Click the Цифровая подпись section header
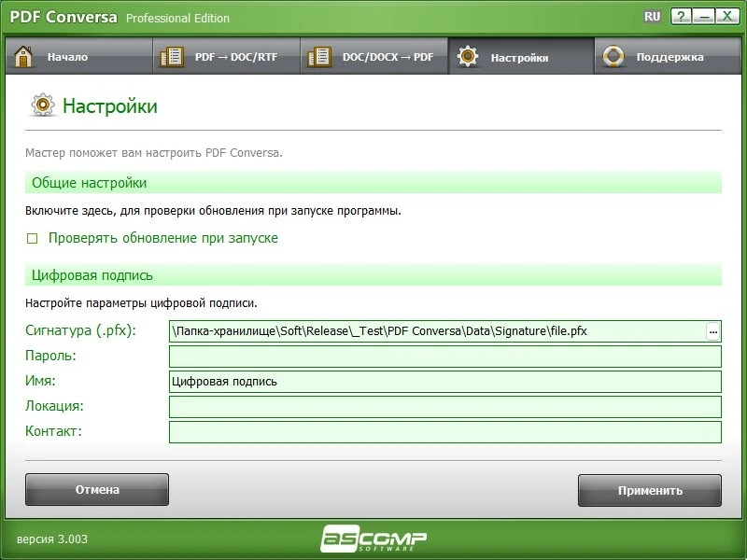Screen dimensions: 747x560 click(373, 275)
